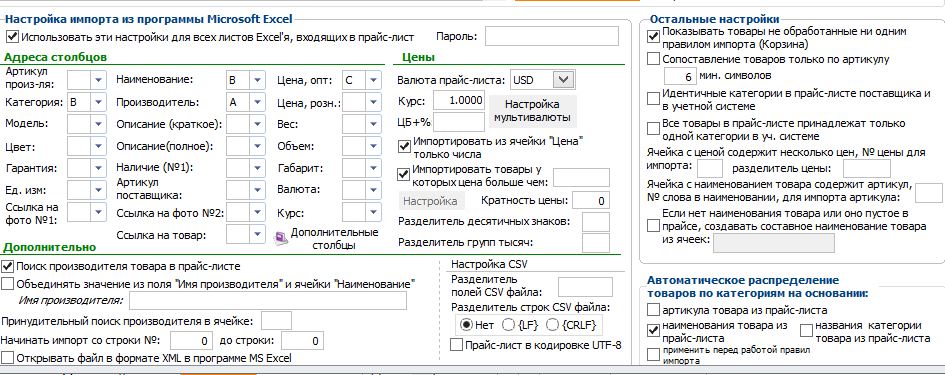Enable 'Сопоставление товаров только по артикулу'

[x=653, y=59]
